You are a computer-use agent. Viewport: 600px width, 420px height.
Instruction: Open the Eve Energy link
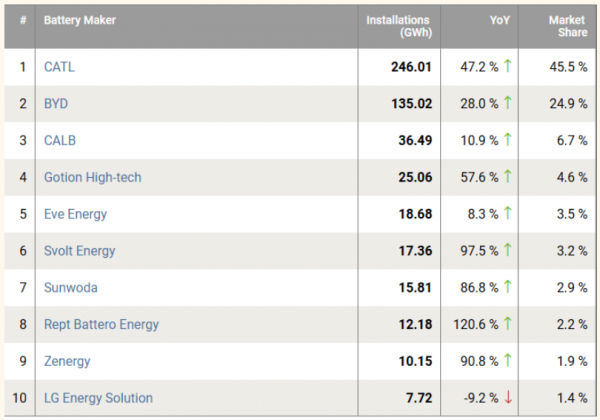[x=75, y=214]
